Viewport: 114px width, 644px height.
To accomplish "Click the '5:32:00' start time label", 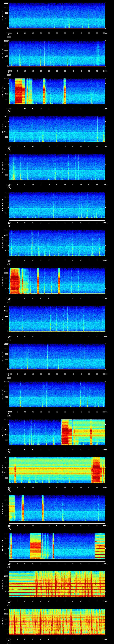I will point(9,412).
